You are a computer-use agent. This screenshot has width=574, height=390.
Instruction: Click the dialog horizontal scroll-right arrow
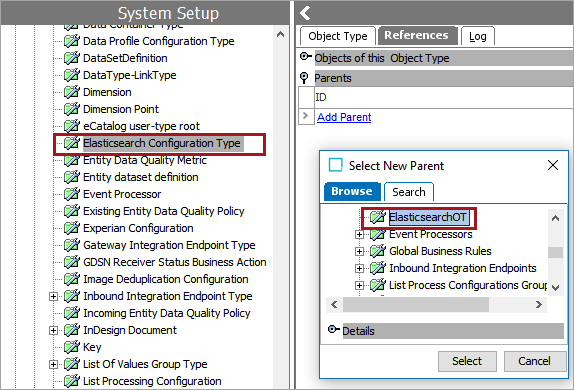(x=539, y=304)
